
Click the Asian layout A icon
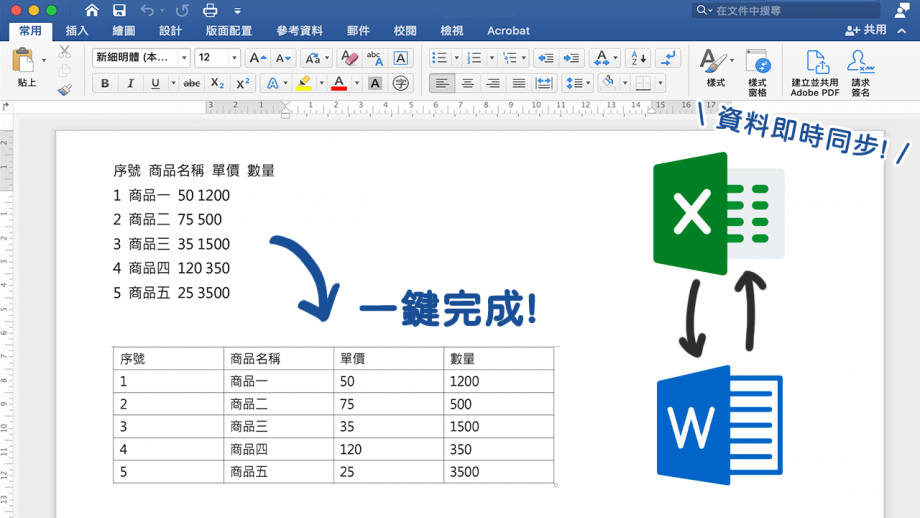point(601,57)
